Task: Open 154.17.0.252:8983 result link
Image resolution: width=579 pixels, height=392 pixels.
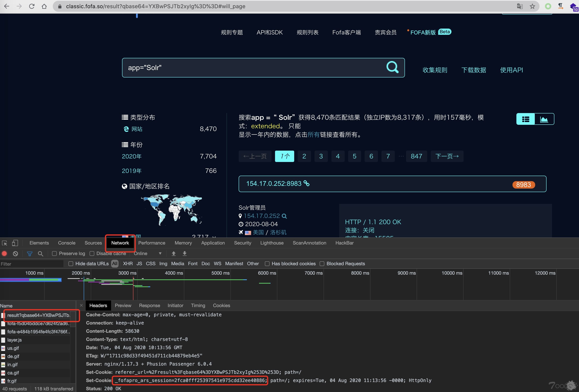Action: click(273, 184)
